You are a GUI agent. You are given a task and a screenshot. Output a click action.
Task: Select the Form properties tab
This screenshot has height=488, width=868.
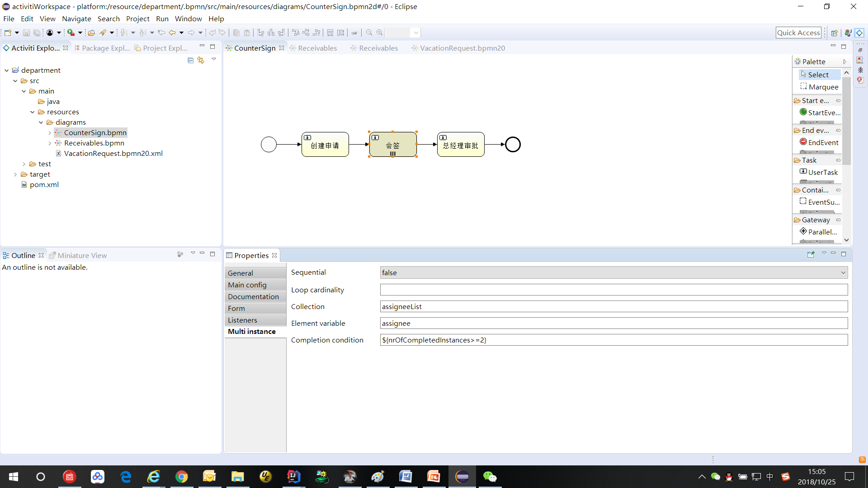click(255, 308)
